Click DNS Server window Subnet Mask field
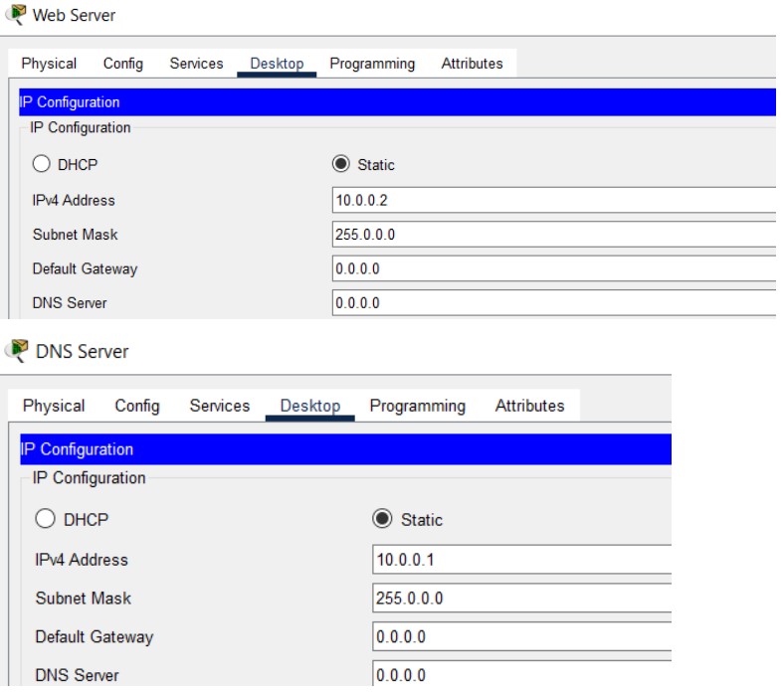This screenshot has width=784, height=693. [x=522, y=598]
